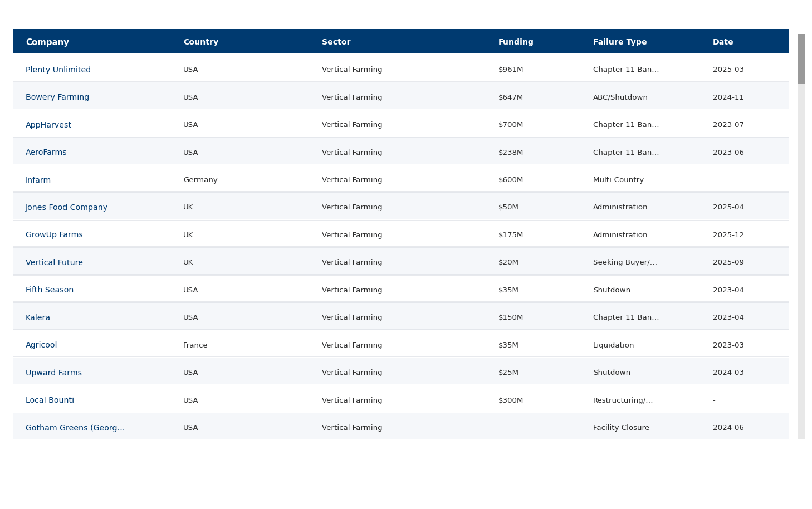The height and width of the screenshot is (509, 812).
Task: Click the 2023-03 date cell
Action: pyautogui.click(x=728, y=345)
